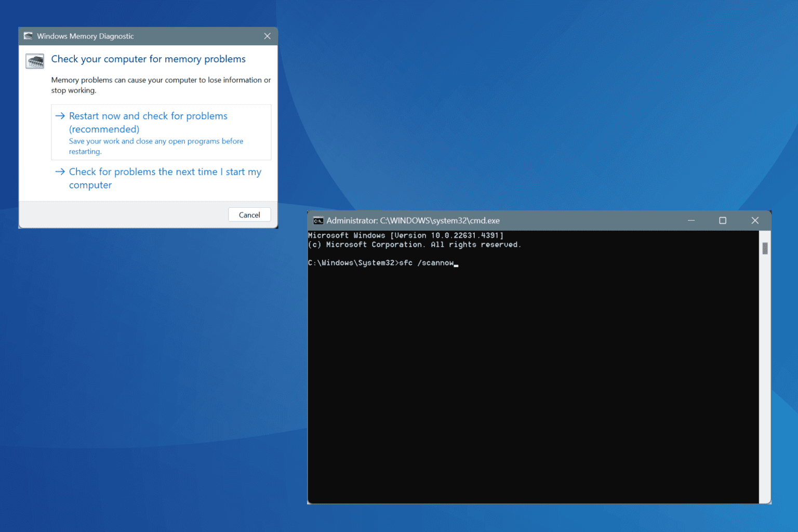Image resolution: width=798 pixels, height=532 pixels.
Task: Click the Windows Memory Diagnostic title bar icon
Action: point(28,36)
